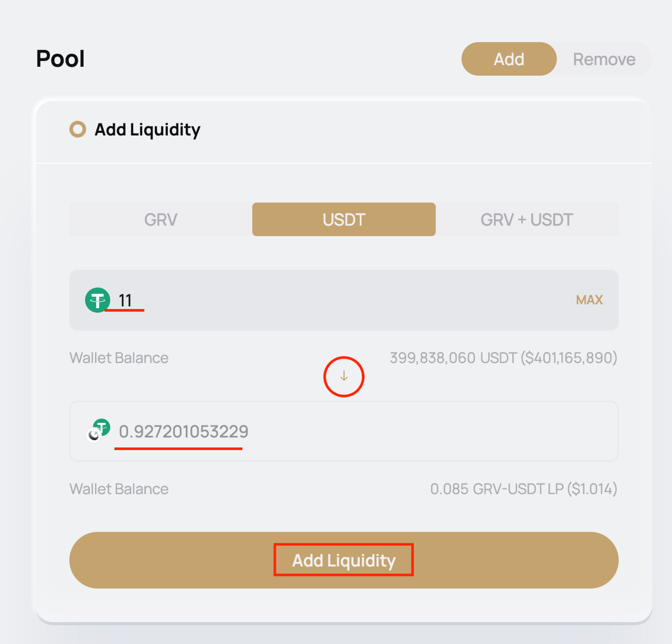Select the GRV single-token tab

[x=161, y=219]
